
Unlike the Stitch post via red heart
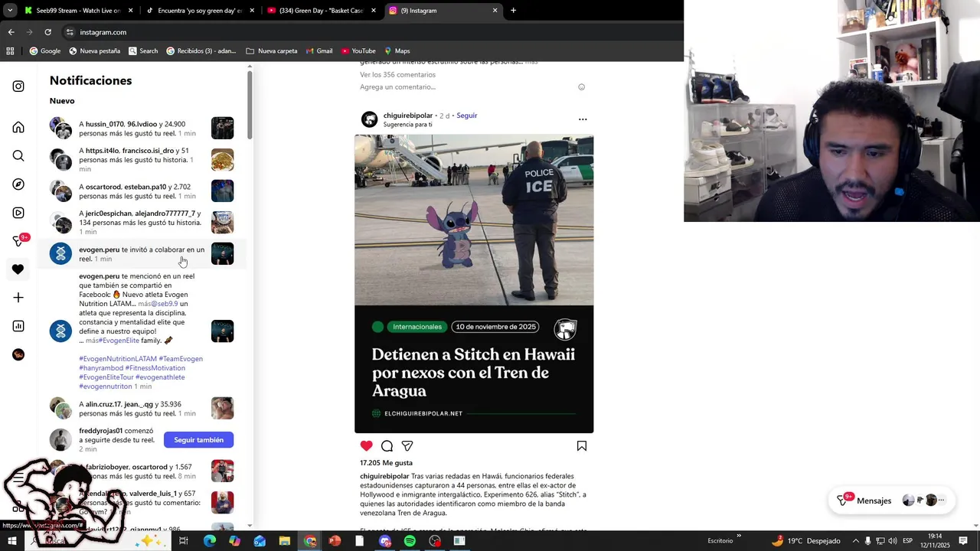[367, 446]
